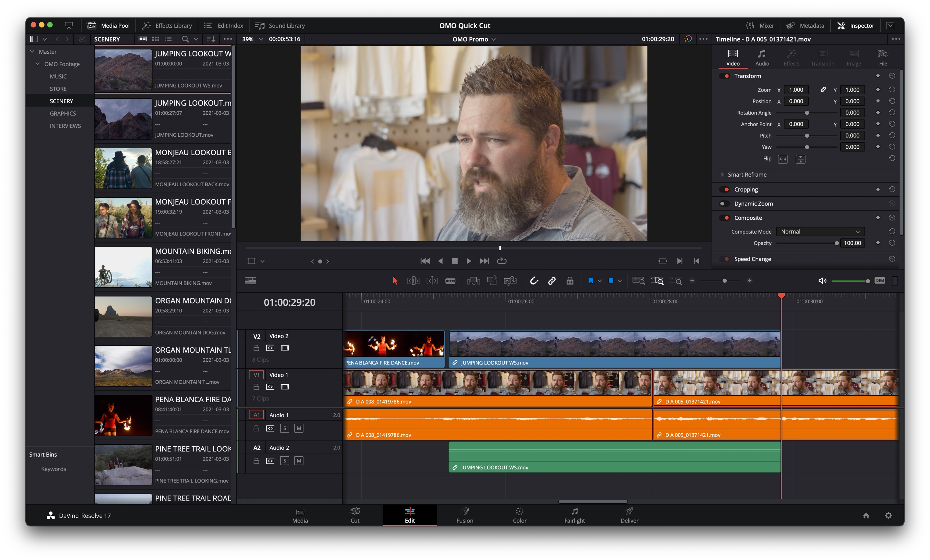Choose the Dynamic Trim Mode tool
This screenshot has width=930, height=560.
(432, 281)
